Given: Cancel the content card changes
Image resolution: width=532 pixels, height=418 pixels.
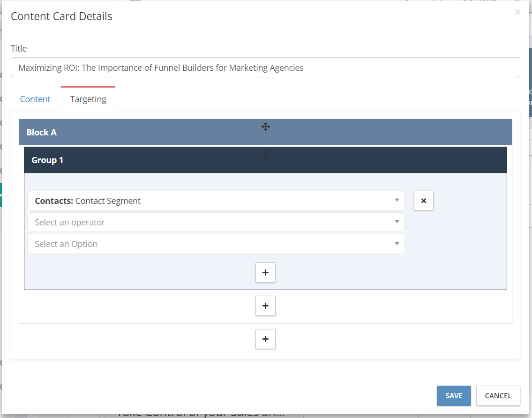Looking at the screenshot, I should [x=498, y=396].
